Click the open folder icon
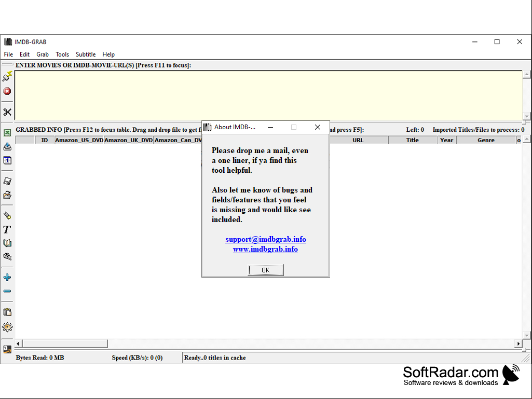This screenshot has height=399, width=532. point(7,195)
